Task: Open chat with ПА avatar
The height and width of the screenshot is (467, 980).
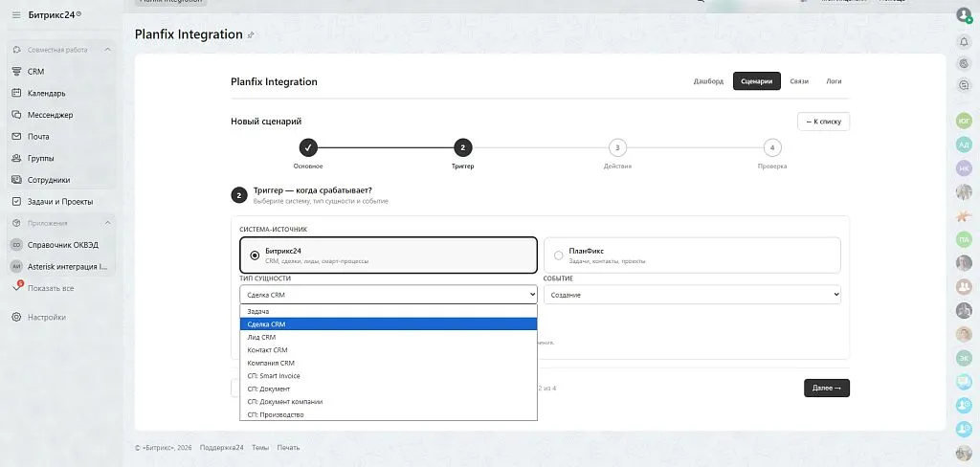Action: (x=965, y=239)
